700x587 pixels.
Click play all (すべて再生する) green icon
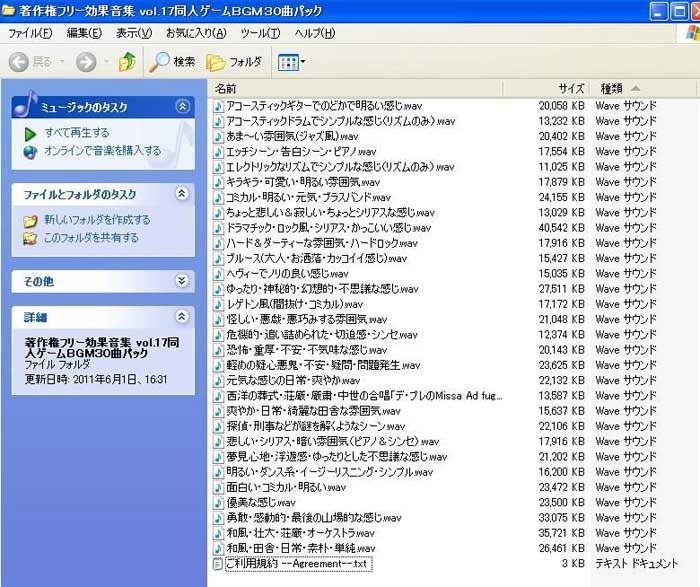(x=30, y=133)
